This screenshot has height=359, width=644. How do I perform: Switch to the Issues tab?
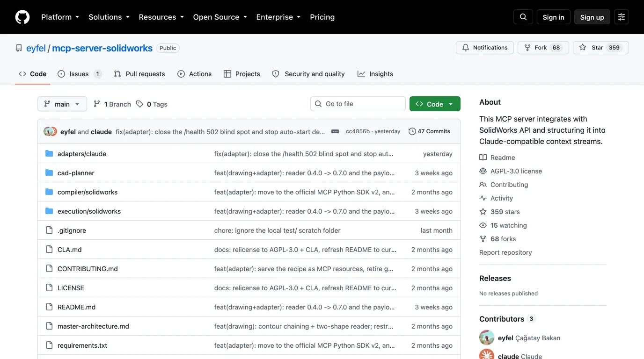pyautogui.click(x=80, y=74)
